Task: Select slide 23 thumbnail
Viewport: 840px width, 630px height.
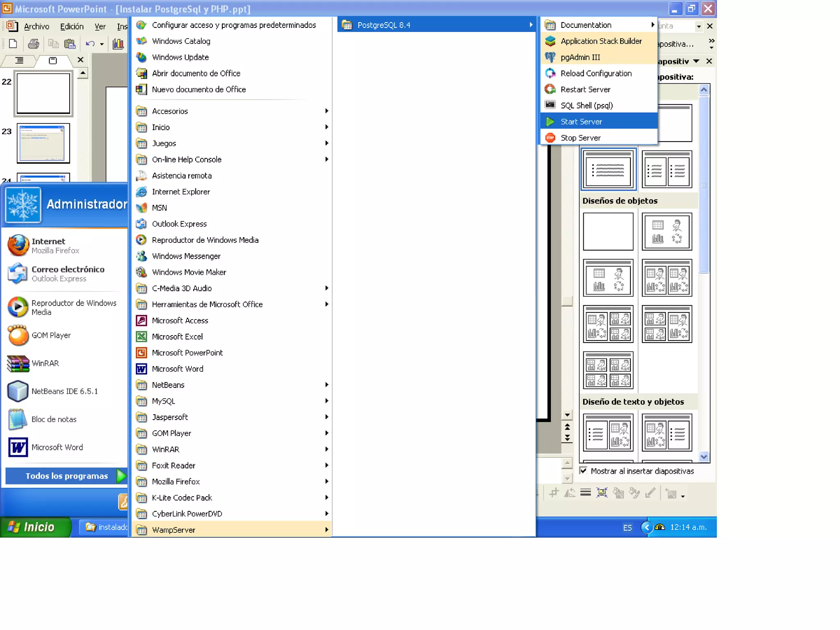Action: (43, 143)
